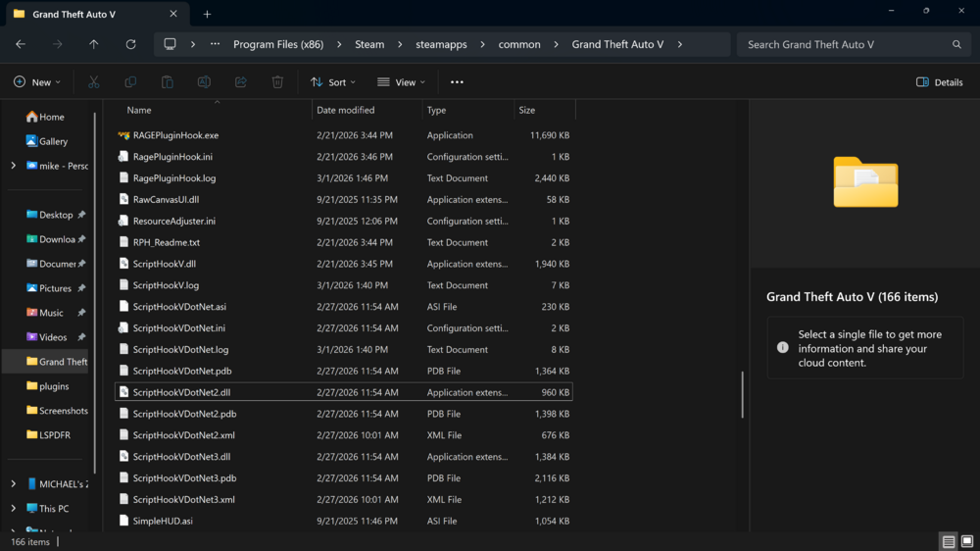The image size is (980, 551).
Task: Click the Share icon in toolbar
Action: coord(241,82)
